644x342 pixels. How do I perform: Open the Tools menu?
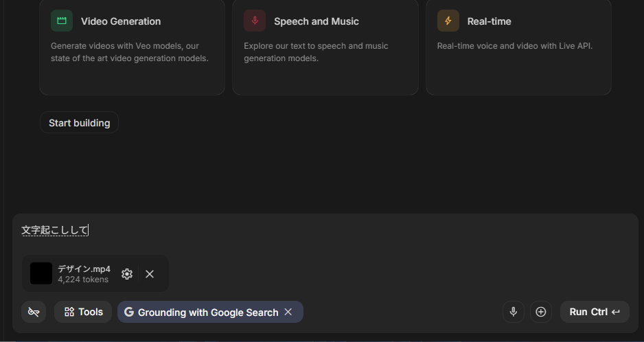[83, 312]
